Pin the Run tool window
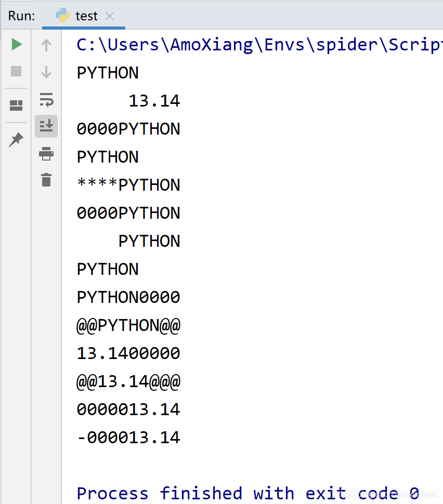Screen dimensions: 443x504 tap(16, 139)
